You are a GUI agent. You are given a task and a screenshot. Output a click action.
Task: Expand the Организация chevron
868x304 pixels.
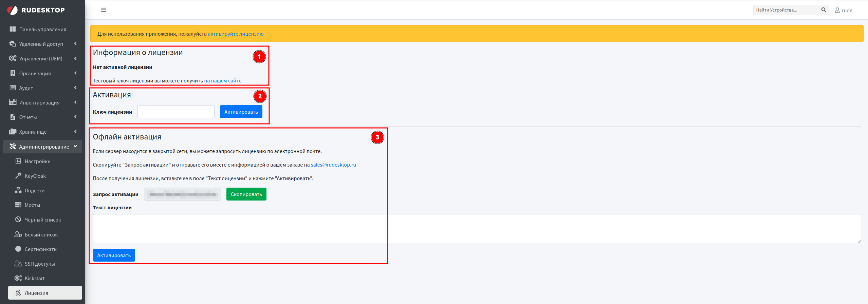(75, 73)
